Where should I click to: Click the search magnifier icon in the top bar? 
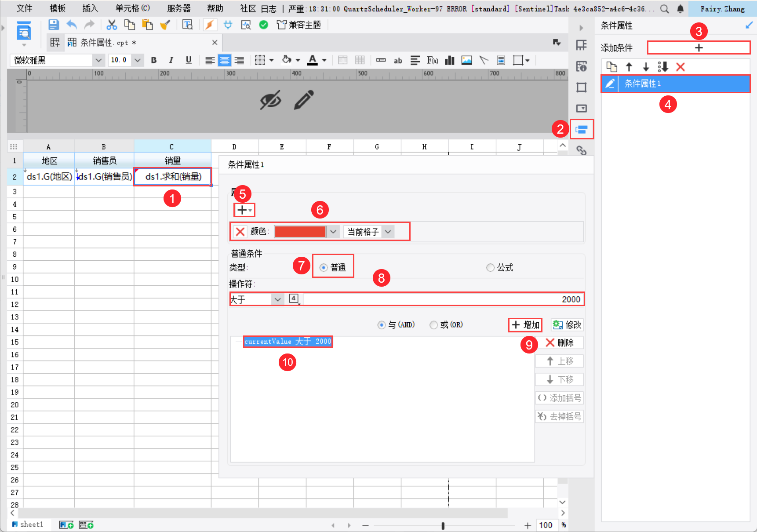click(665, 9)
